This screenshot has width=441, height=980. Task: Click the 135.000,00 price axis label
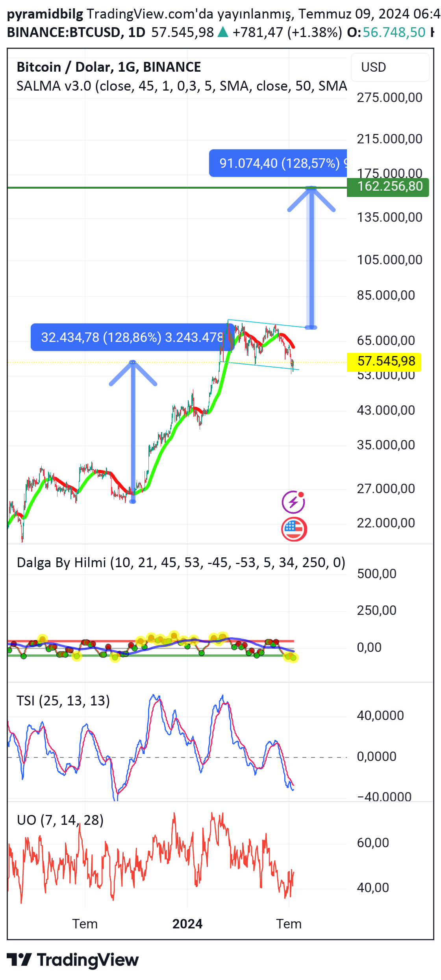(x=389, y=217)
